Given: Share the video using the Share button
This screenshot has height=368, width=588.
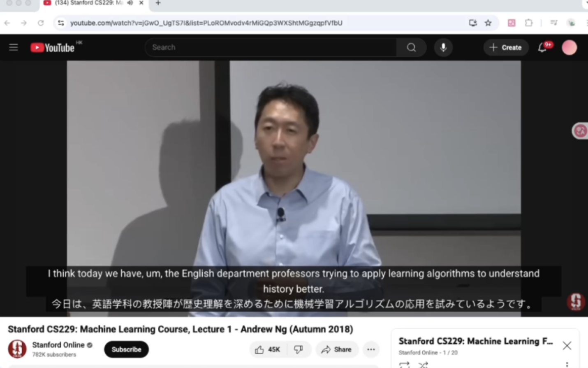Looking at the screenshot, I should click(x=336, y=349).
